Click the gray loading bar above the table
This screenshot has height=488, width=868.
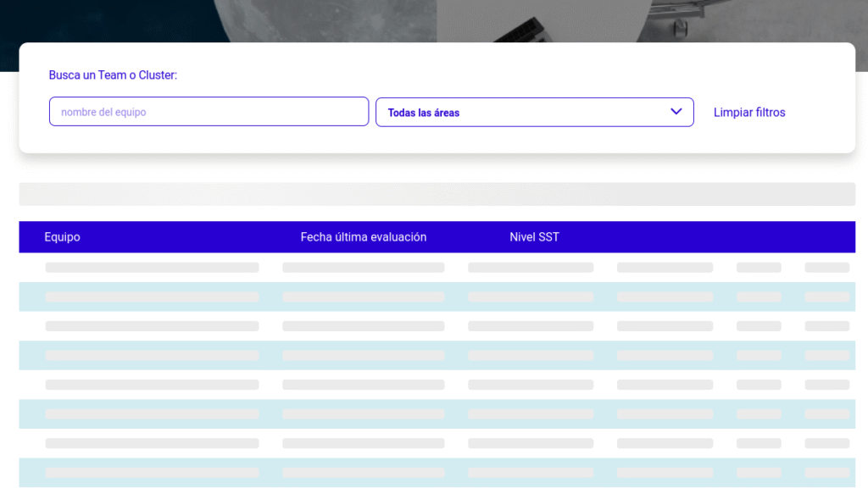click(x=437, y=194)
